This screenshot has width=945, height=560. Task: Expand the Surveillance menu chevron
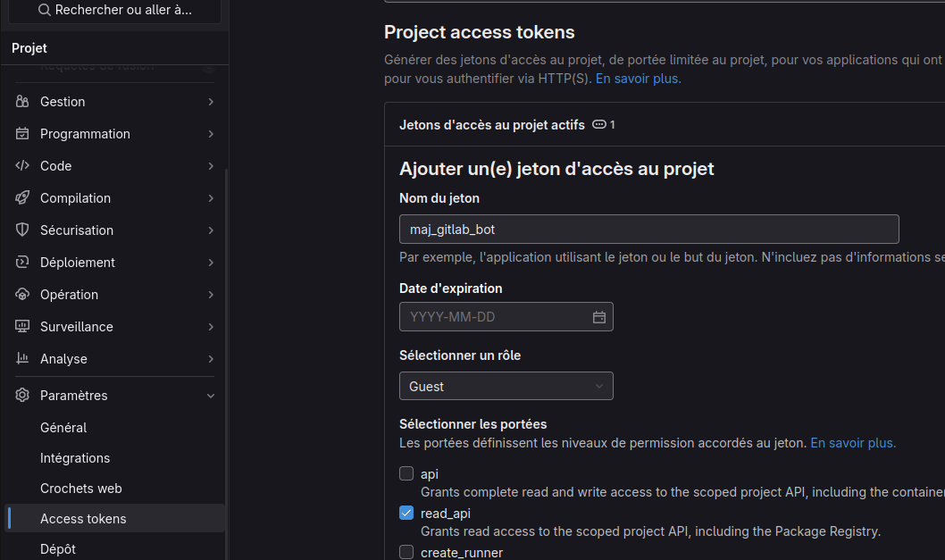pos(211,327)
